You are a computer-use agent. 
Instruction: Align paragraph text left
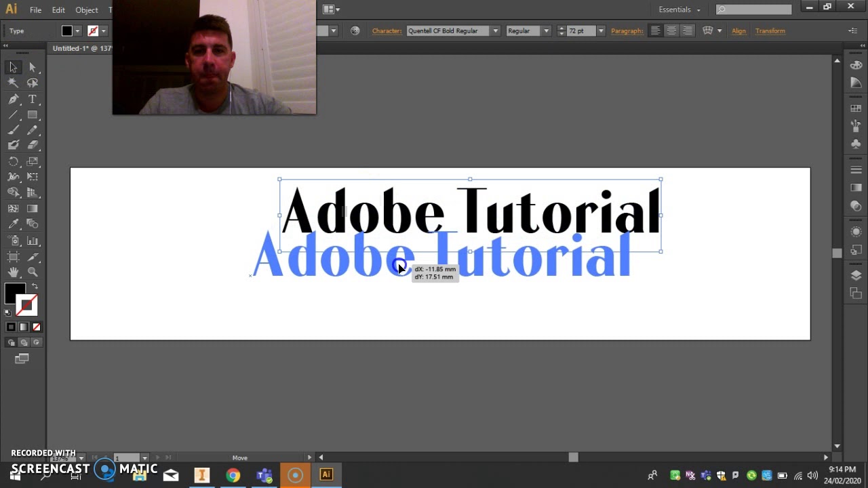(655, 30)
